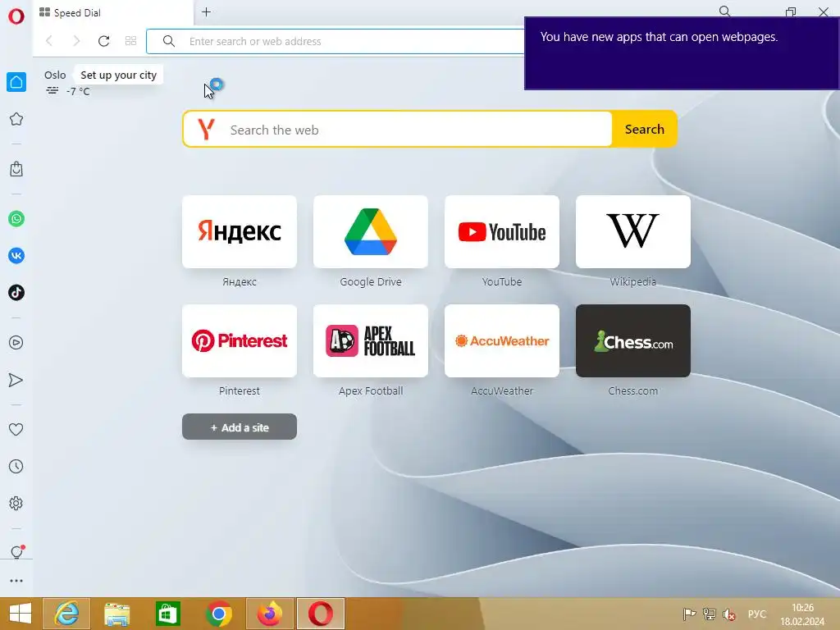840x630 pixels.
Task: Launch Internet Explorer from the taskbar
Action: [x=66, y=614]
